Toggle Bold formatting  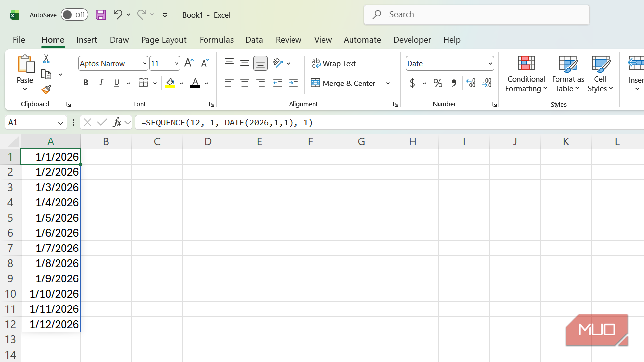(x=86, y=83)
